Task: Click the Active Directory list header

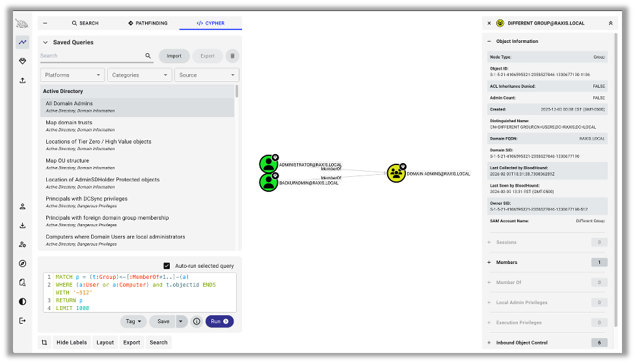Action: [x=137, y=92]
